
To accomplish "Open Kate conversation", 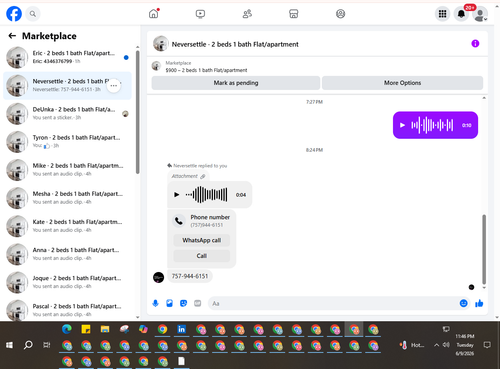I will pyautogui.click(x=67, y=226).
